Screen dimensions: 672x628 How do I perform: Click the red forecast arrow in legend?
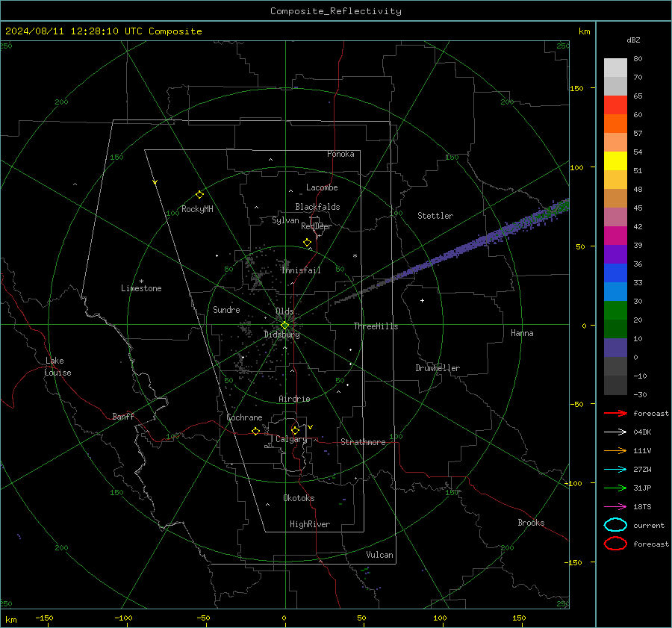click(x=615, y=413)
